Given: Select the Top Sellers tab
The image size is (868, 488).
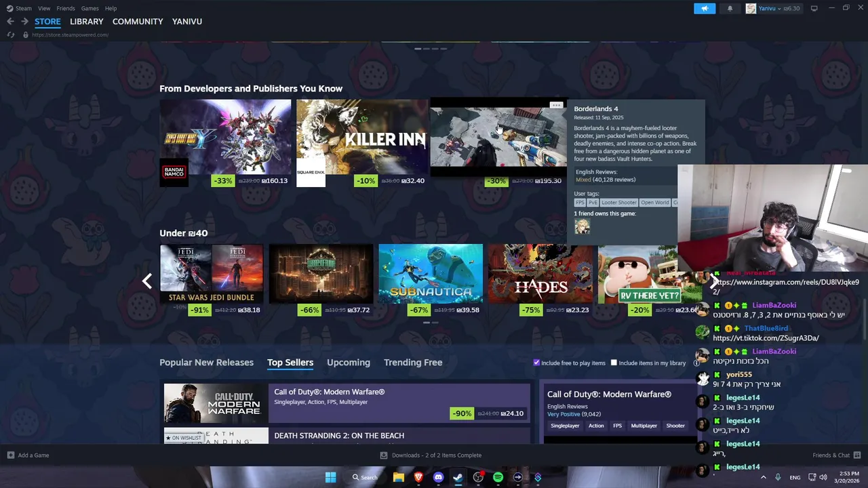Looking at the screenshot, I should pyautogui.click(x=290, y=363).
